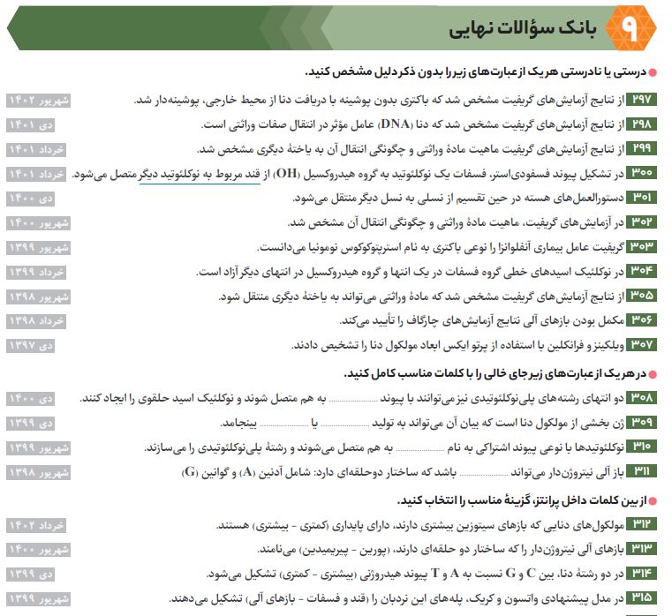The image size is (672, 616).
Task: Select question number badge ۲۹۷
Action: pos(641,100)
